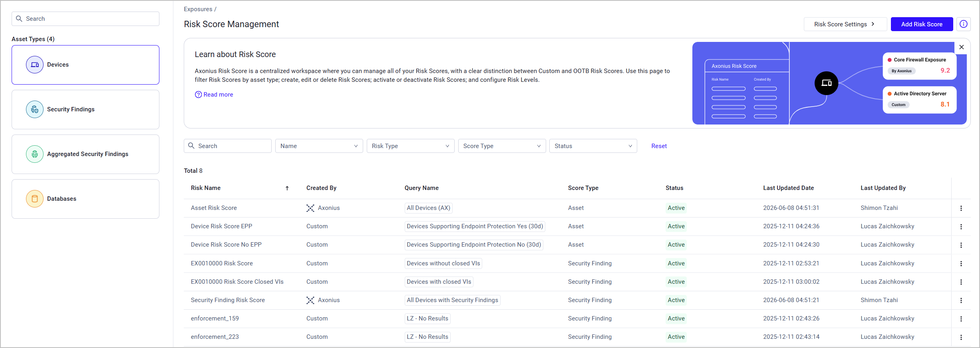
Task: Open Devices with closed VIs query
Action: tap(439, 282)
